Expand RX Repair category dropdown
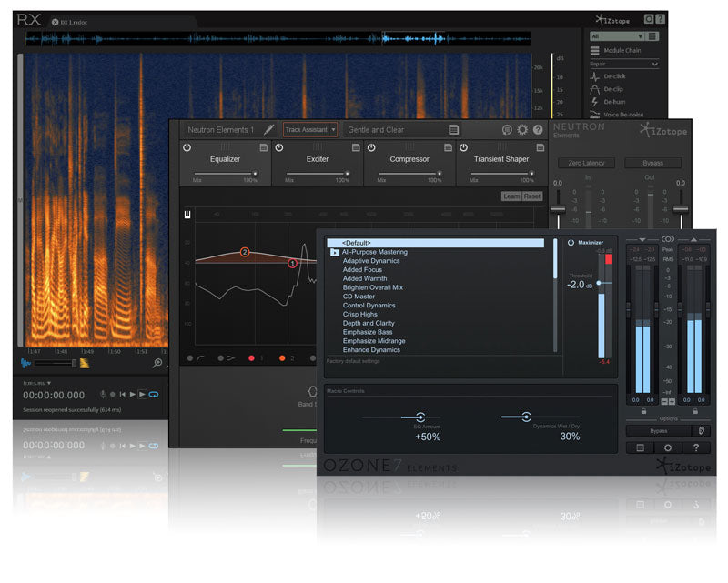Image resolution: width=728 pixels, height=583 pixels. [624, 64]
